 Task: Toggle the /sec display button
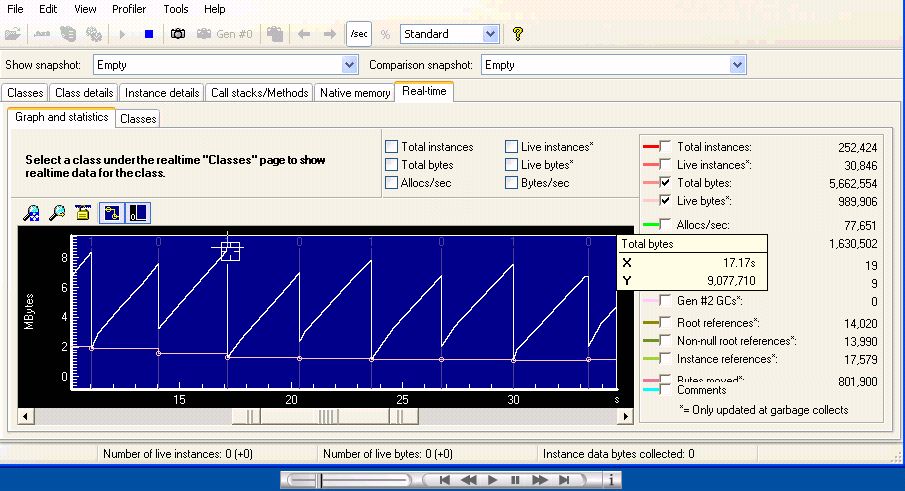[358, 34]
